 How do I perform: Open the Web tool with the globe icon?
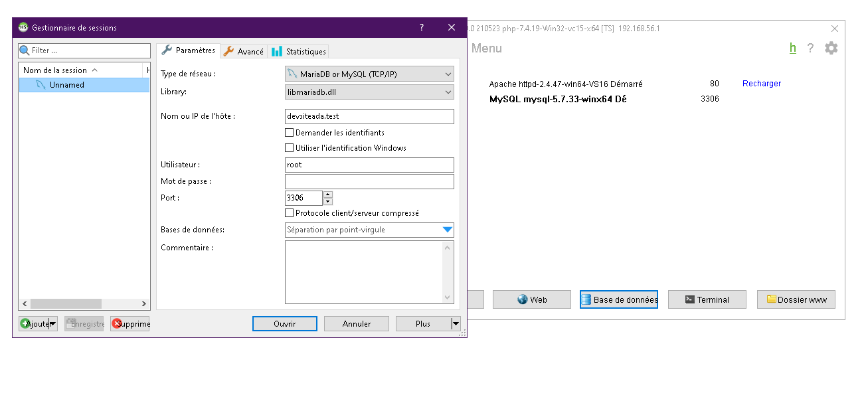click(531, 299)
